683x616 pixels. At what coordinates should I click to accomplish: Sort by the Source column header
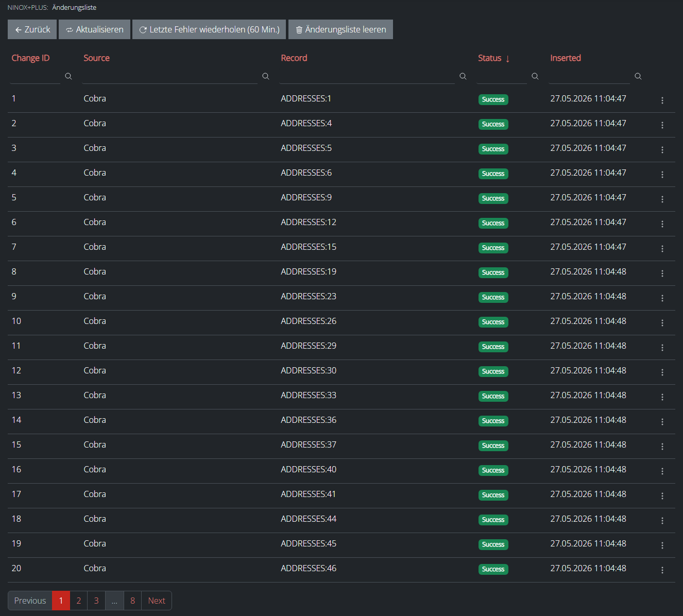click(x=97, y=58)
